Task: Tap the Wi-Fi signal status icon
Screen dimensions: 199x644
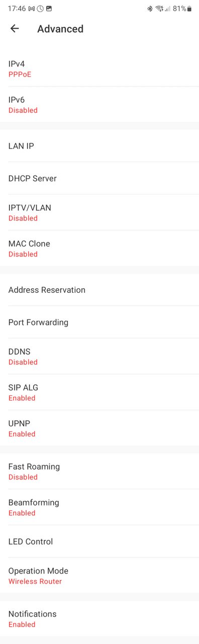Action: point(159,9)
